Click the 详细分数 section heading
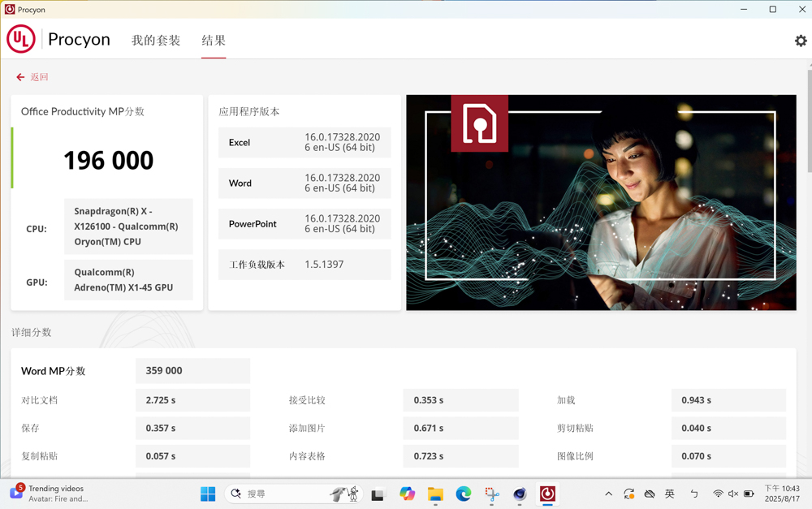 pos(32,332)
